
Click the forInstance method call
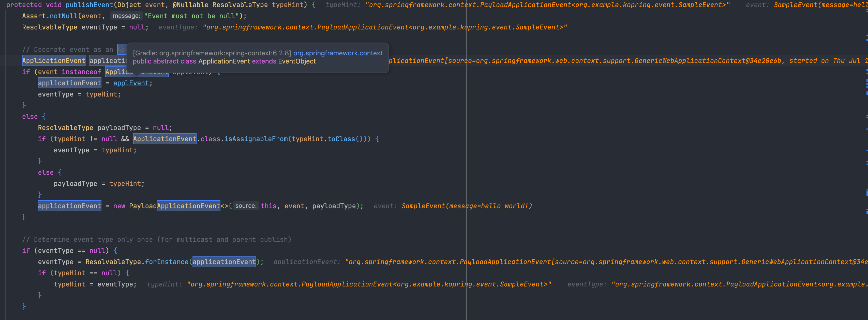[167, 262]
